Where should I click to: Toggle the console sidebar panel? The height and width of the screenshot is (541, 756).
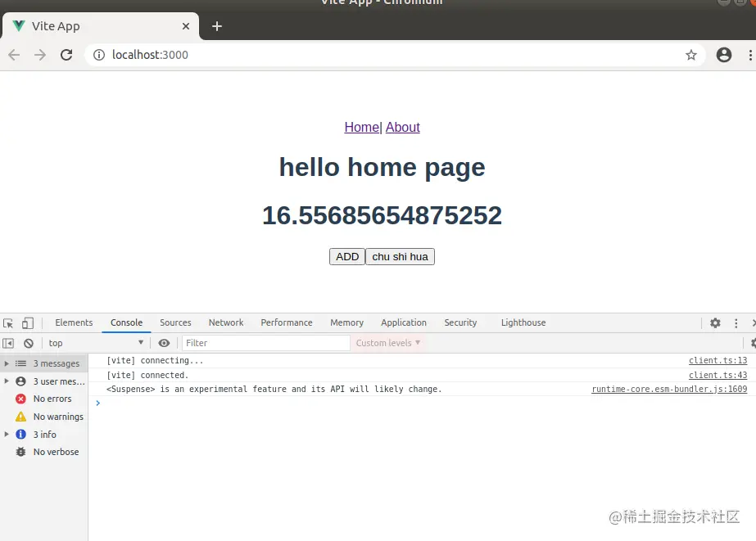click(8, 343)
